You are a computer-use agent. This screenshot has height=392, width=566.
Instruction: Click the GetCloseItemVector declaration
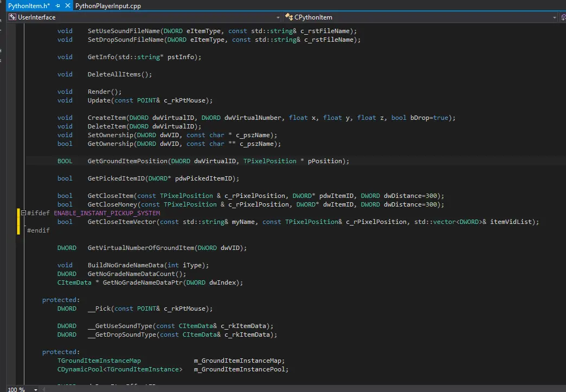click(124, 222)
